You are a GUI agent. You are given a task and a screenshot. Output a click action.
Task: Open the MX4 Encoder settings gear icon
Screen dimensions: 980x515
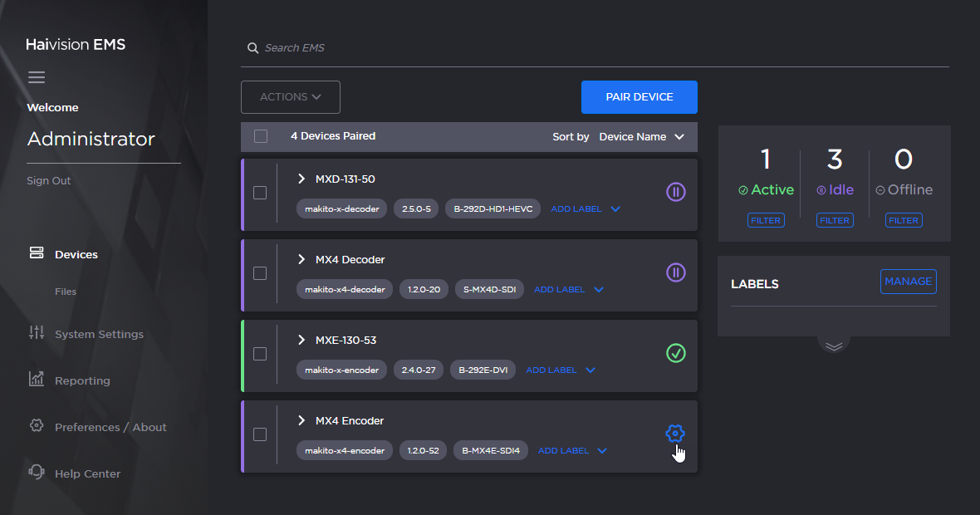pos(675,433)
